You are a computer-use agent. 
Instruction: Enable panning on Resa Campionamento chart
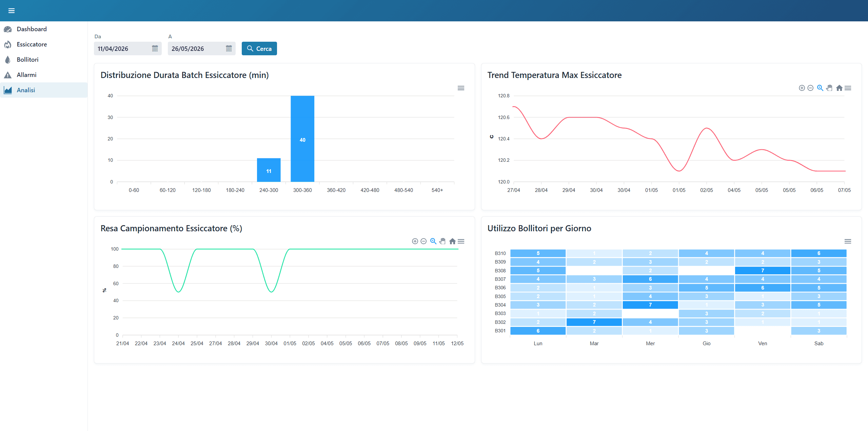click(442, 241)
